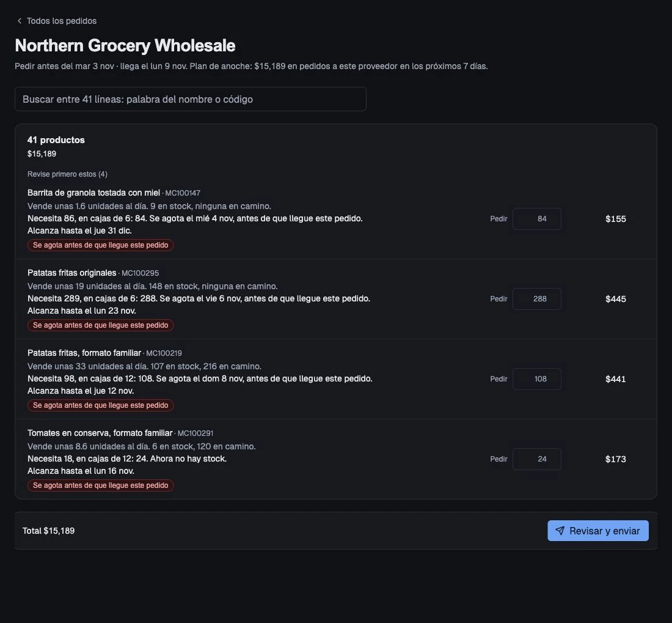Click the 41 productos heading
The width and height of the screenshot is (672, 623).
pos(56,140)
